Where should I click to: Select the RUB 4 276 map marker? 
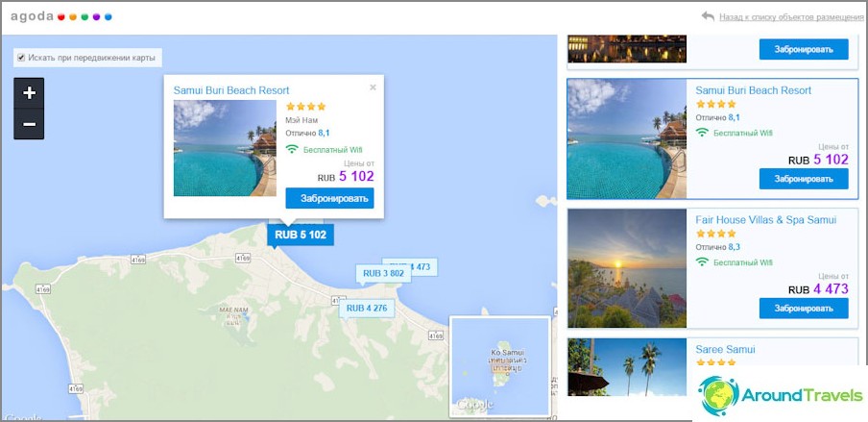(367, 309)
